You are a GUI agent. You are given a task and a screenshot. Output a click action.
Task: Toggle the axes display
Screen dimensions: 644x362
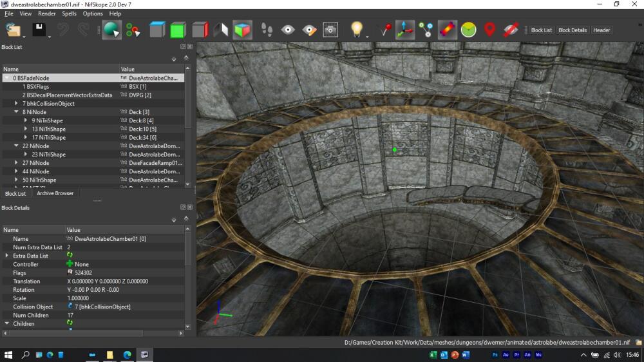click(404, 30)
